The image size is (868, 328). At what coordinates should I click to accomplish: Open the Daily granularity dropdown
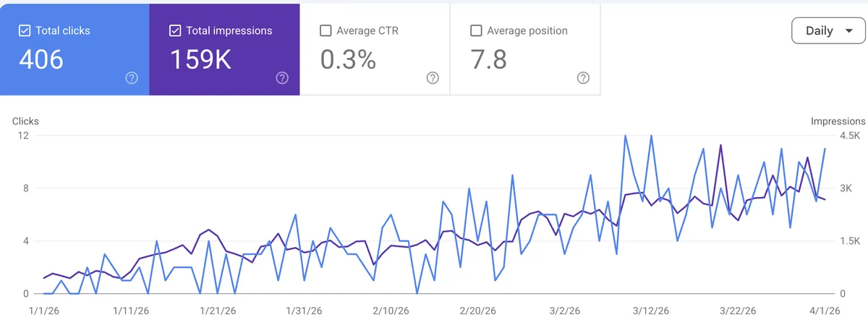click(x=829, y=31)
